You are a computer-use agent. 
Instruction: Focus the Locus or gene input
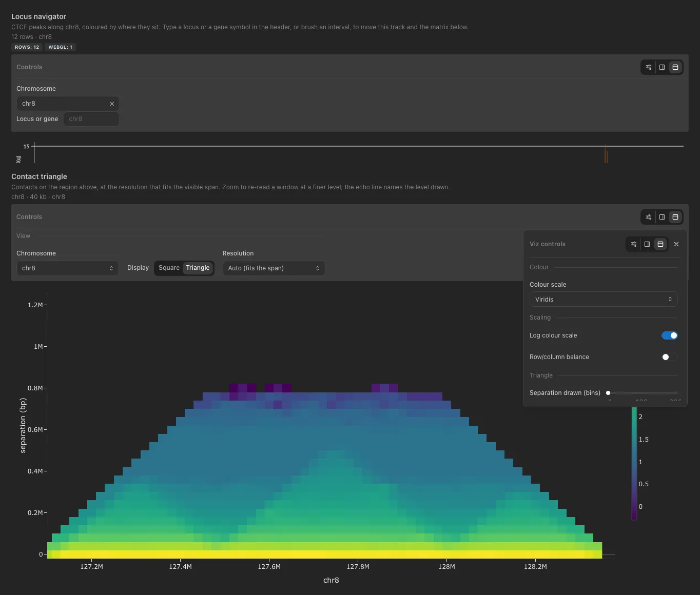(x=91, y=119)
